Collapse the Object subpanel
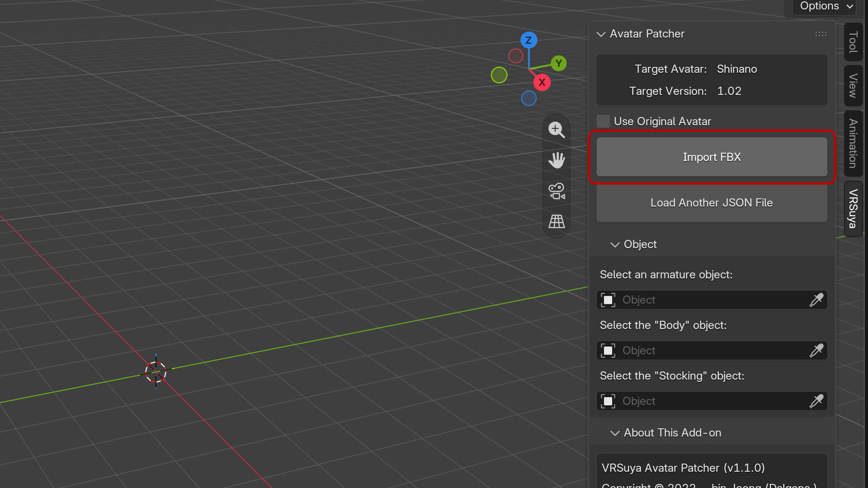Screen dimensions: 868x488 pos(615,245)
